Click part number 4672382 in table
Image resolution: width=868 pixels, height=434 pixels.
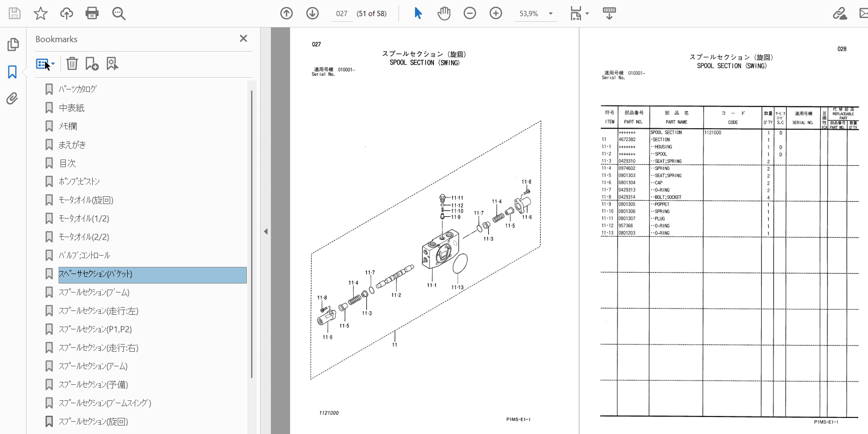(627, 140)
